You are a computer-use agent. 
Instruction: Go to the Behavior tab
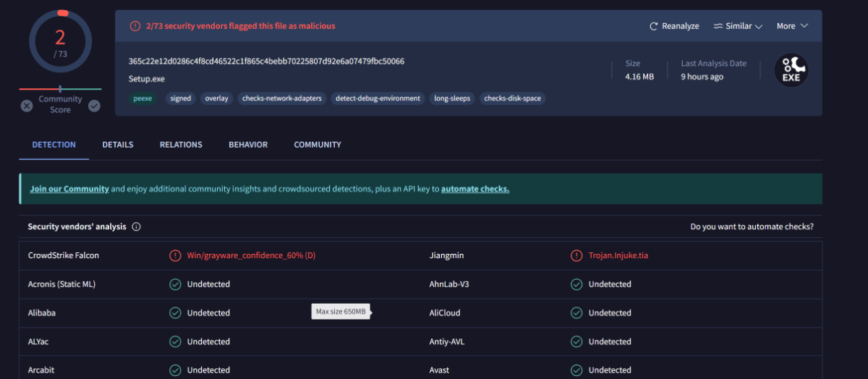click(x=248, y=145)
